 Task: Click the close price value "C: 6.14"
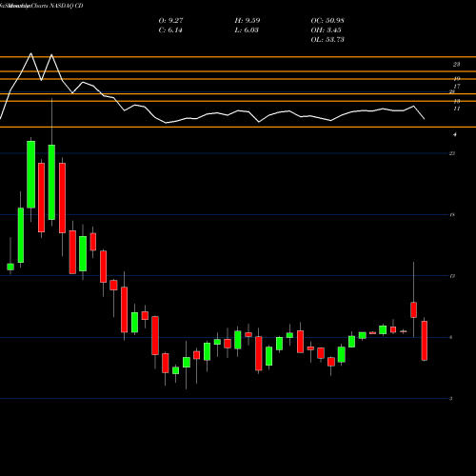point(170,30)
